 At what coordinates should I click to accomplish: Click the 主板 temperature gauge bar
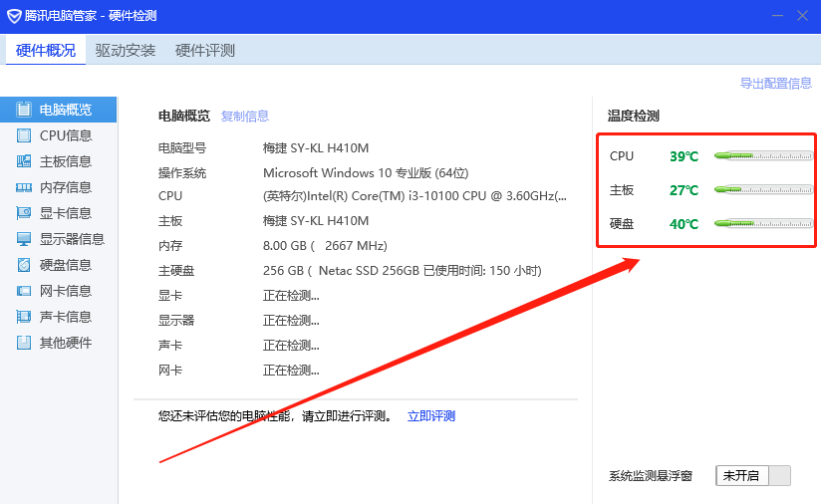pyautogui.click(x=763, y=190)
